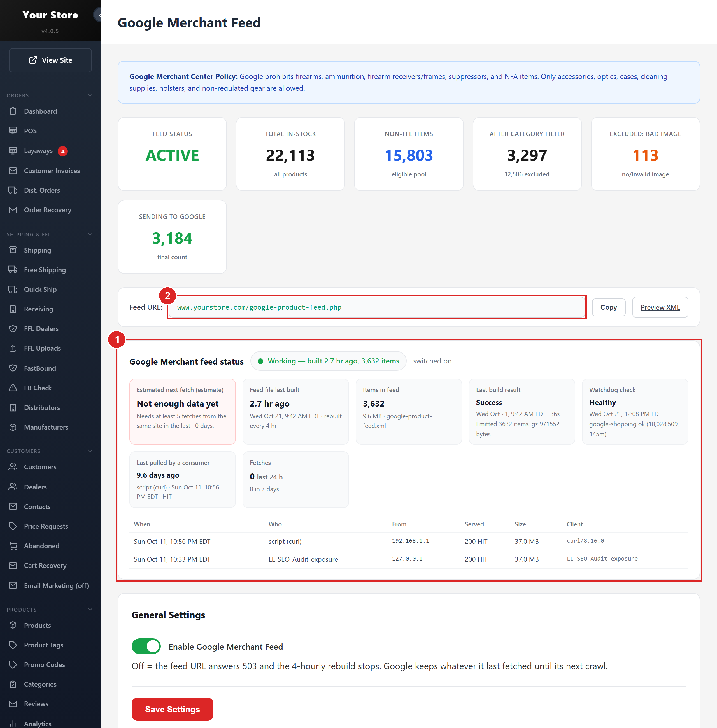Screen dimensions: 717x728
Task: Click the '15,803' non-FFL items value
Action: [409, 155]
